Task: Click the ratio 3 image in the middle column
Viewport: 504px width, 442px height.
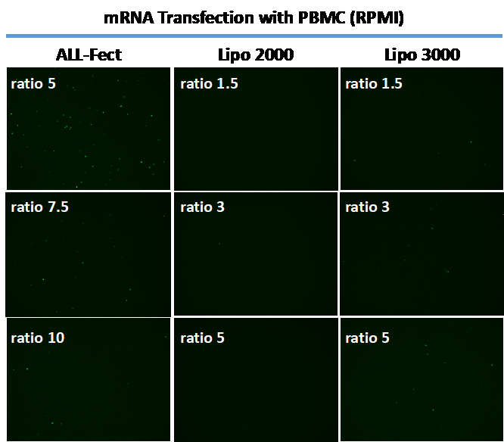Action: point(255,261)
